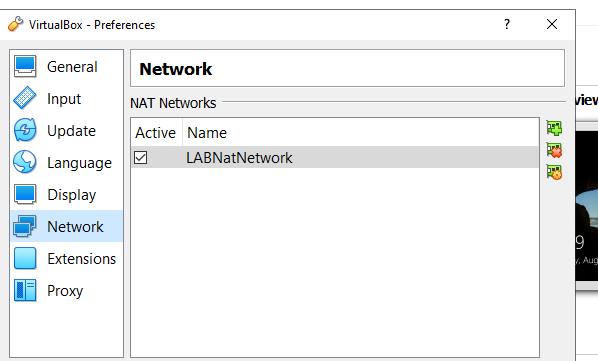Close the VirtualBox Preferences dialog
The image size is (598, 361).
[551, 24]
